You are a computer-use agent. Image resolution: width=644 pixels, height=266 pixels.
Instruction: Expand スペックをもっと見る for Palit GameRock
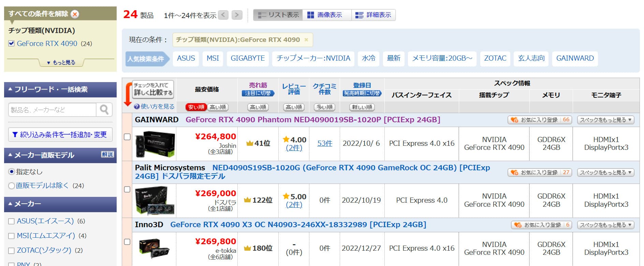[x=605, y=173]
